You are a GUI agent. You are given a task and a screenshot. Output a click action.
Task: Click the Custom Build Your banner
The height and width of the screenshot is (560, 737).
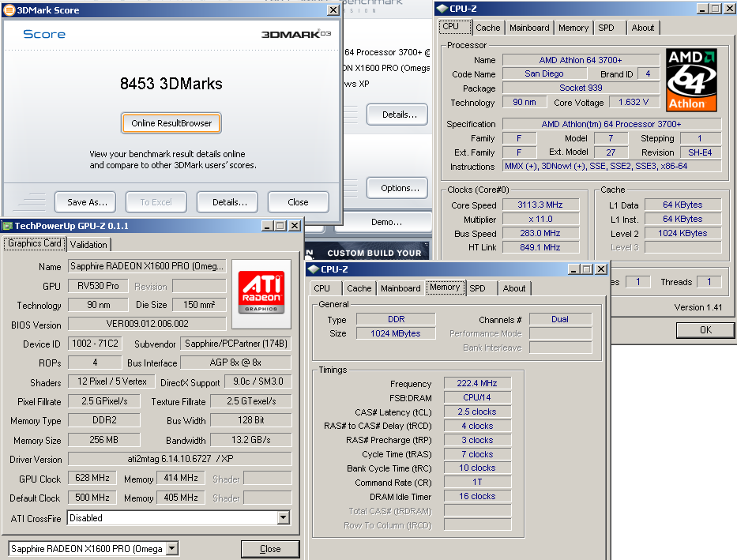367,252
